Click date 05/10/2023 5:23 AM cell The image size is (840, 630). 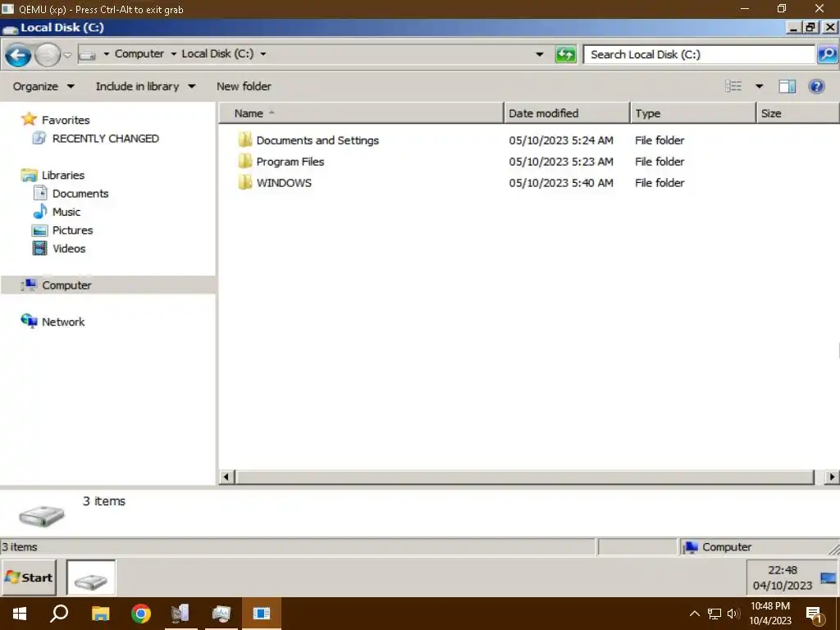pyautogui.click(x=561, y=162)
